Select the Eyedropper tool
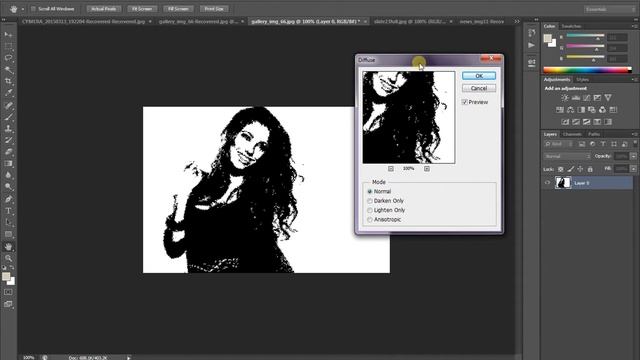This screenshot has height=360, width=640. 8,93
